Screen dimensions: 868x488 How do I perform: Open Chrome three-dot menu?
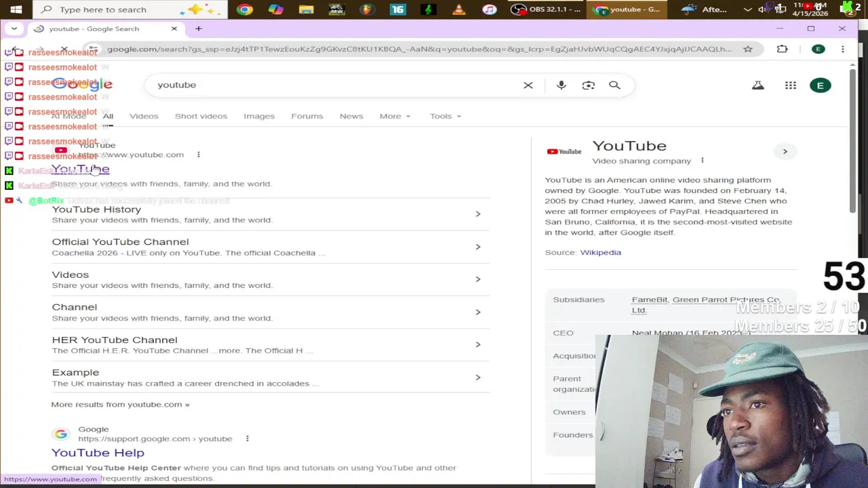coord(843,49)
